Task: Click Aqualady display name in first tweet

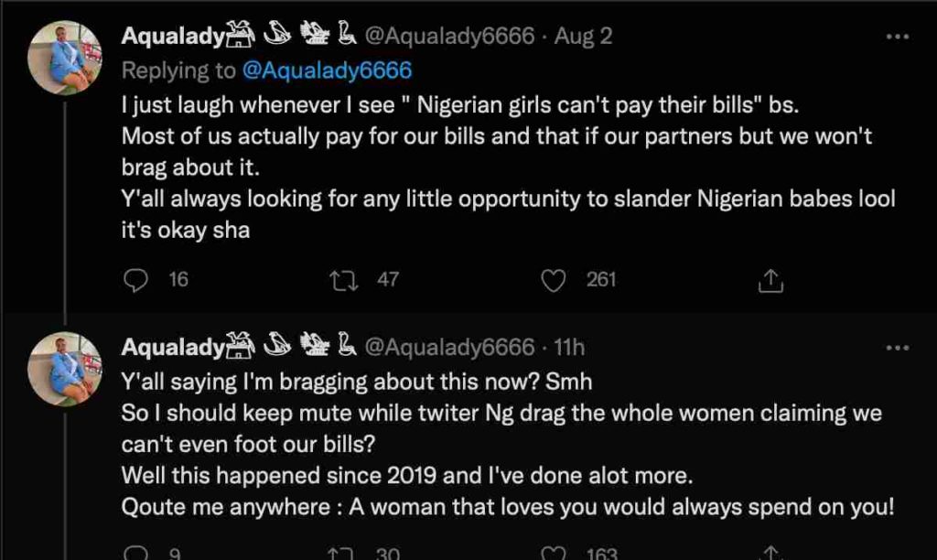Action: 174,37
